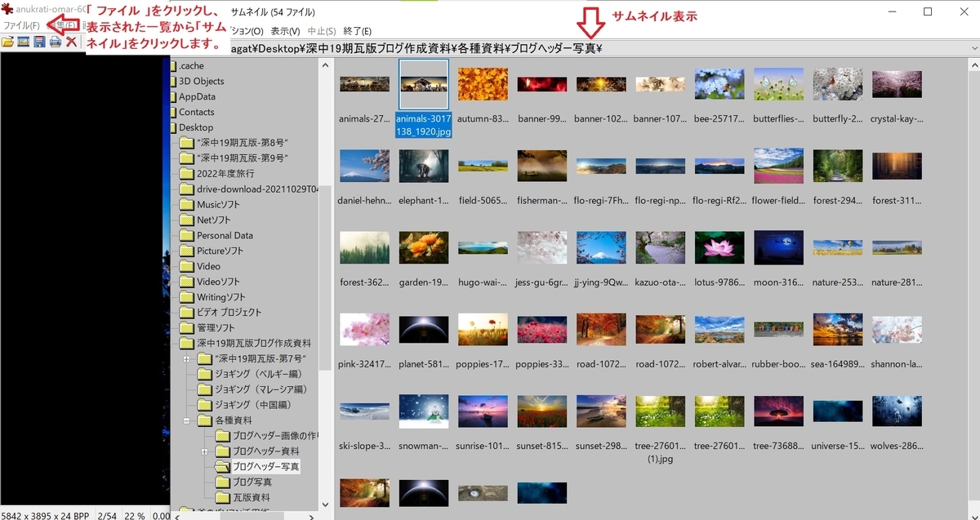Click the red X Delete toolbar icon
980x520 pixels.
[x=71, y=42]
